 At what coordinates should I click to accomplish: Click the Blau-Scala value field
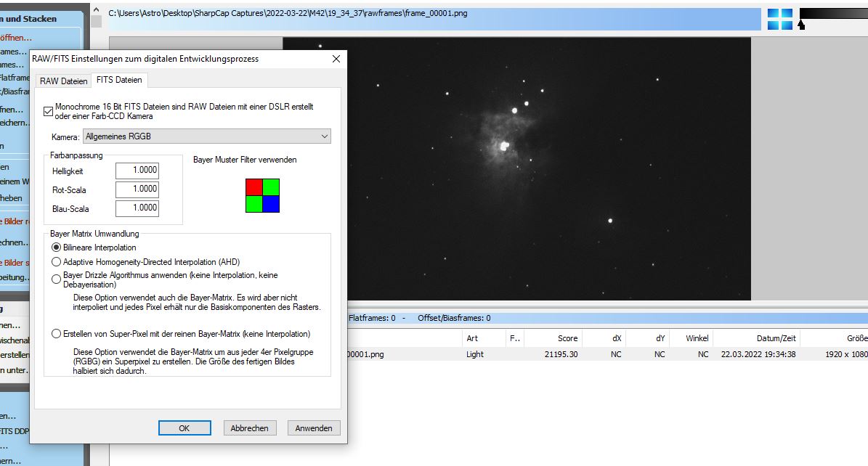click(137, 208)
